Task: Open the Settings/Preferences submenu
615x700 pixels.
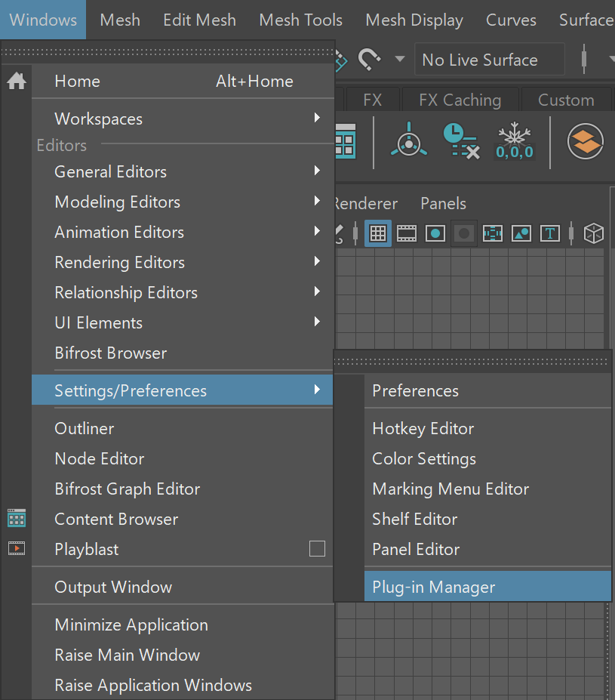Action: pos(183,390)
